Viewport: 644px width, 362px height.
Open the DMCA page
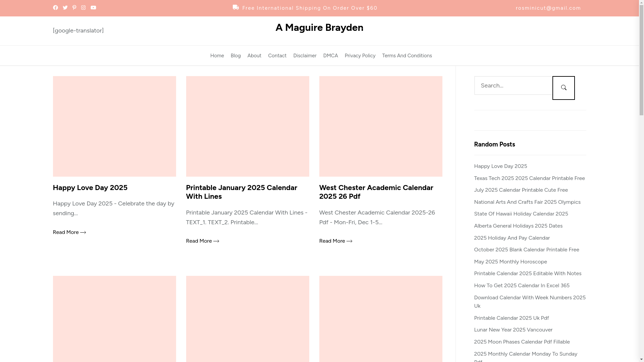330,56
